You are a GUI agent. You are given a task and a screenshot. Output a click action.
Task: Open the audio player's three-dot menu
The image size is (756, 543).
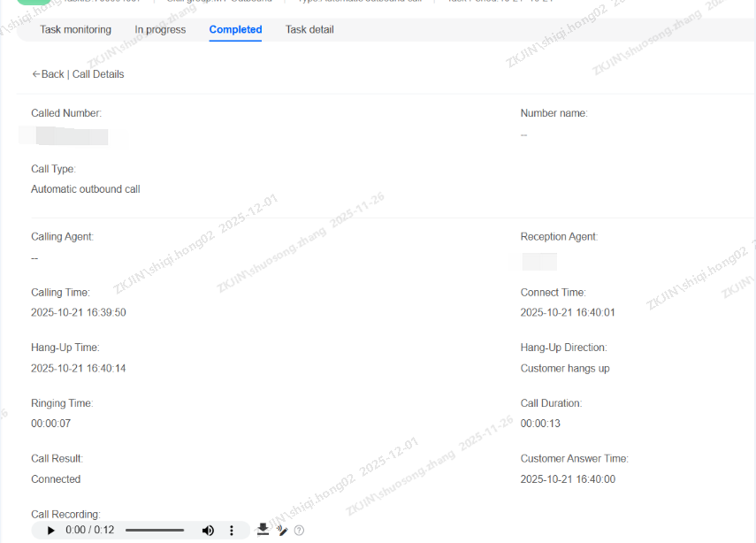coord(232,531)
